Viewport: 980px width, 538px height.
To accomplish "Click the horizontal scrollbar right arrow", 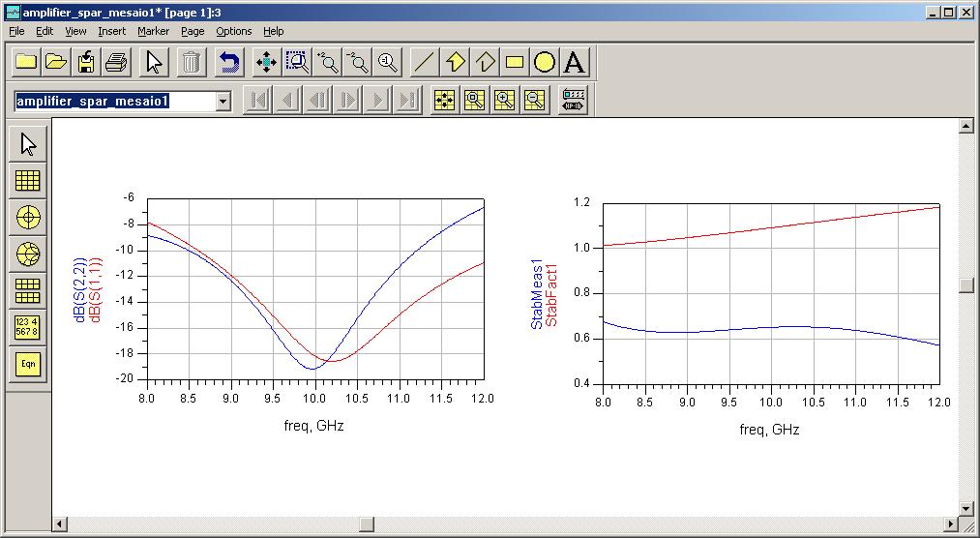I will [951, 523].
